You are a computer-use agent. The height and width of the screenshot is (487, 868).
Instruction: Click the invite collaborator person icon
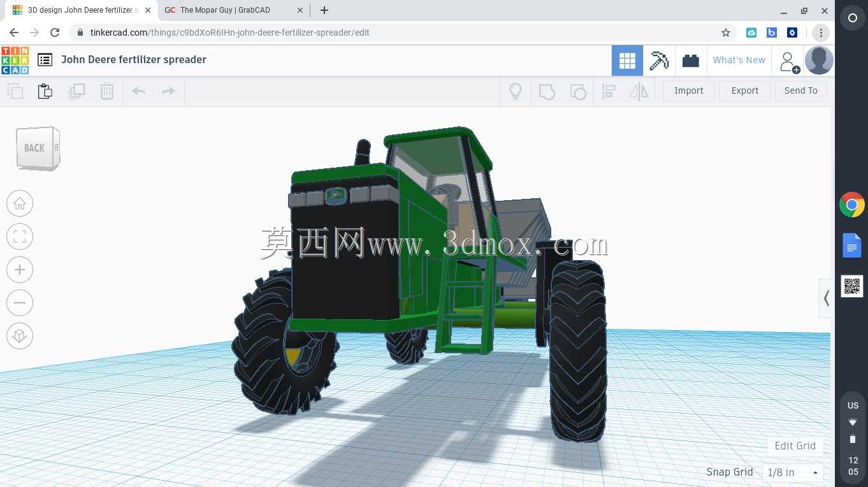[x=788, y=62]
